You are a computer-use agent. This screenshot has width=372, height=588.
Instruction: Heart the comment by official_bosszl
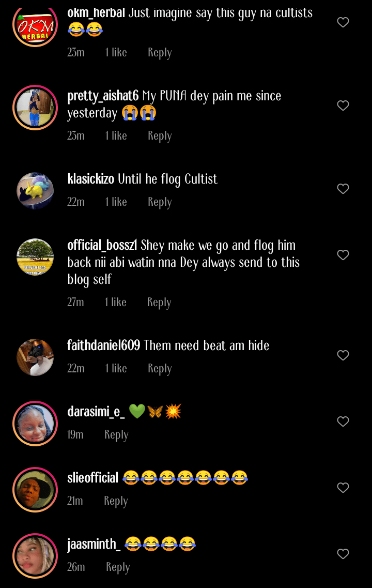343,255
